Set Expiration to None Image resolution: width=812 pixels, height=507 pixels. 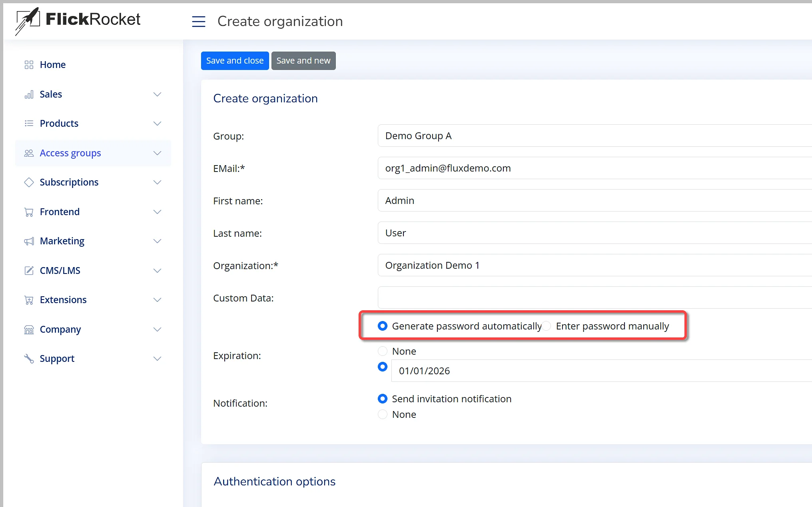[383, 351]
